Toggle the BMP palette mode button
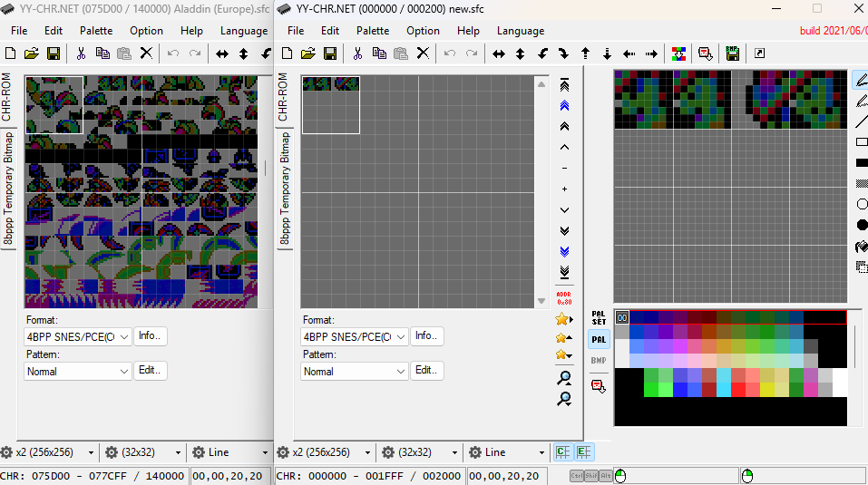This screenshot has width=868, height=485. click(599, 361)
